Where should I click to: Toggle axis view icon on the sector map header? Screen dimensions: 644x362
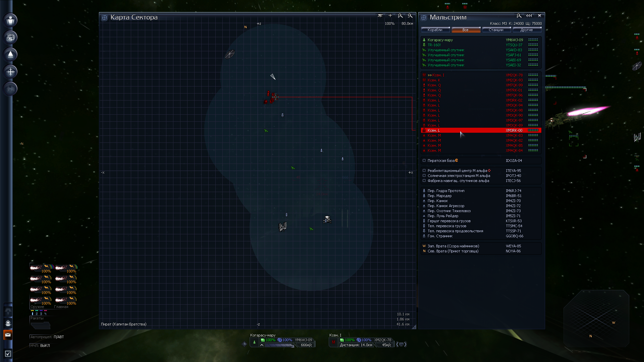pyautogui.click(x=380, y=15)
